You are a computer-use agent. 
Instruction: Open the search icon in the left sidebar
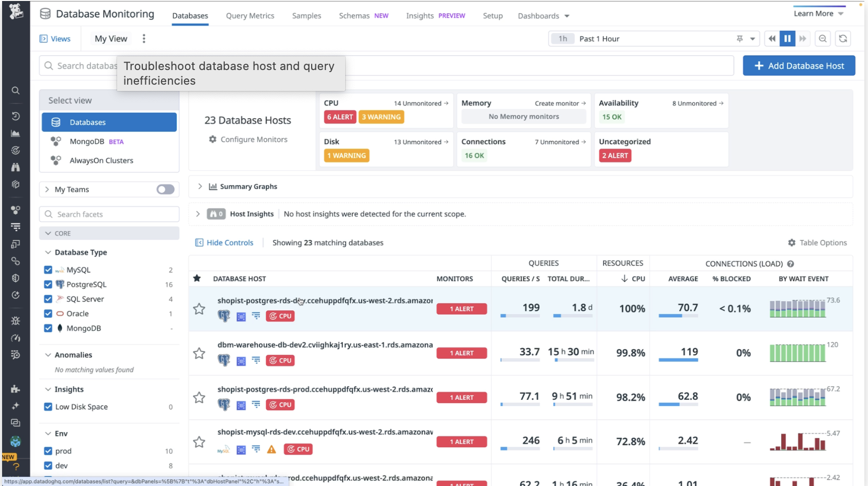[16, 90]
